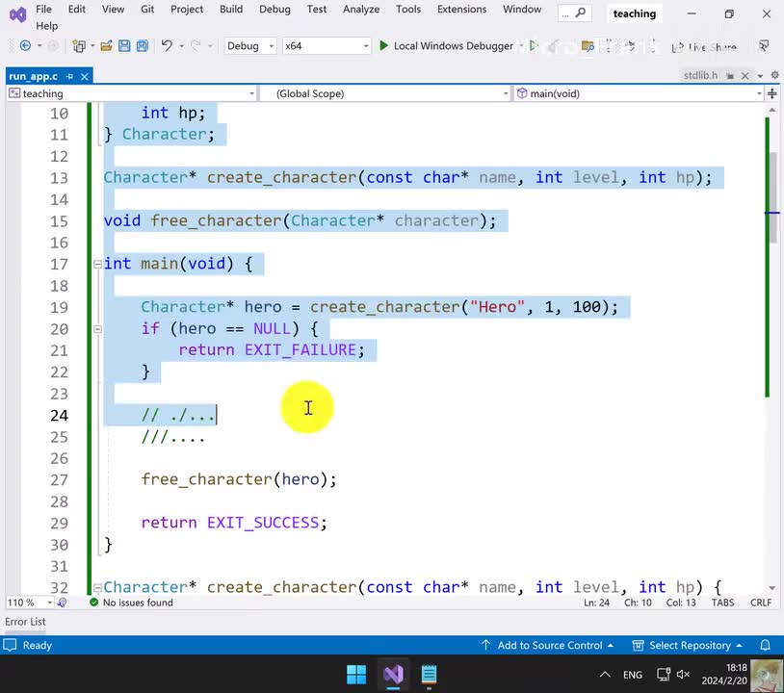
Task: Close the stdlib.h preview tab
Action: (x=745, y=75)
